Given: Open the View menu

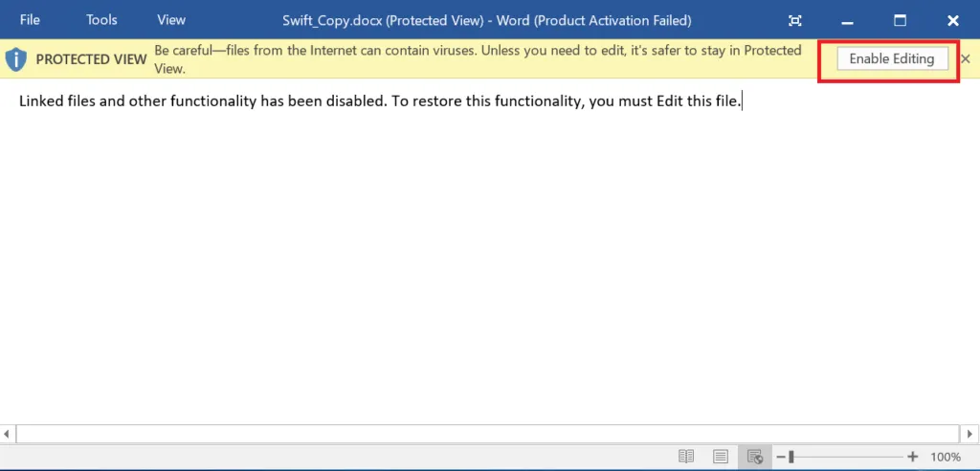Looking at the screenshot, I should 171,20.
